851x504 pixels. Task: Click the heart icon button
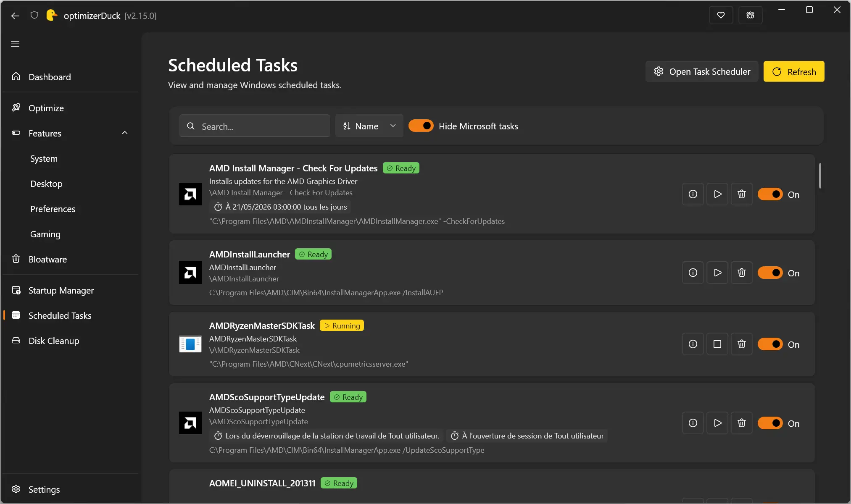click(x=721, y=16)
